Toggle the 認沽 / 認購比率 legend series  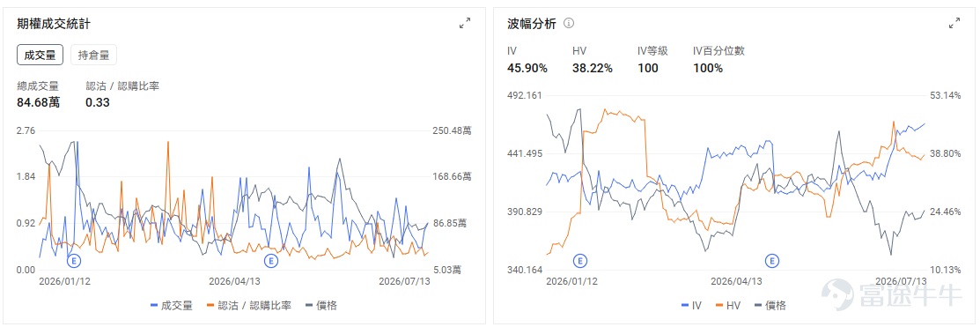coord(248,306)
